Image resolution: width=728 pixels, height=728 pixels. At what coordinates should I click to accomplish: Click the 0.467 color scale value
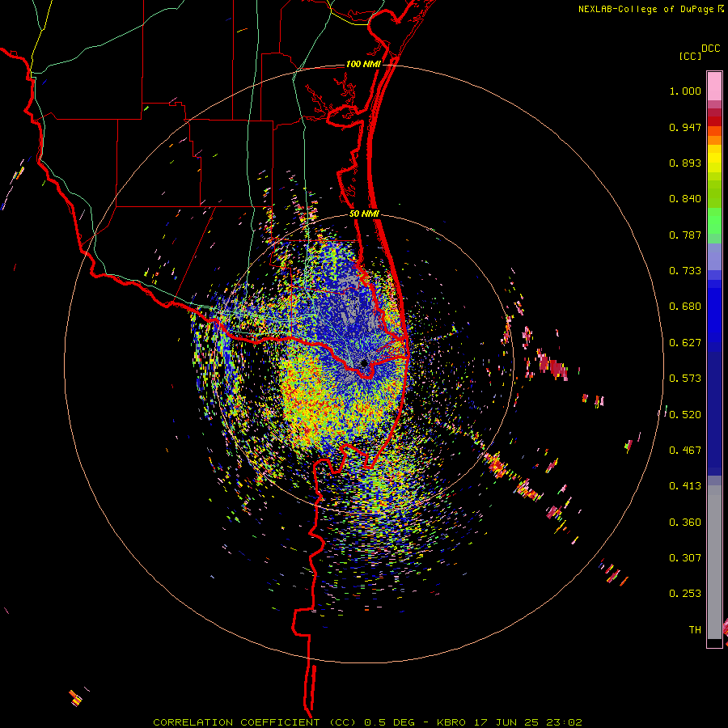685,451
